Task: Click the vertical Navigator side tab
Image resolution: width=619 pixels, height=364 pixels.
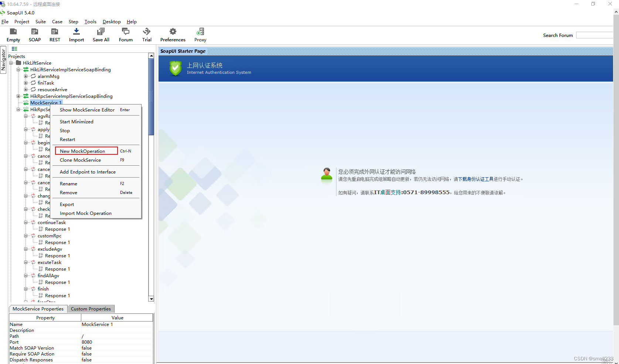Action: coord(3,60)
